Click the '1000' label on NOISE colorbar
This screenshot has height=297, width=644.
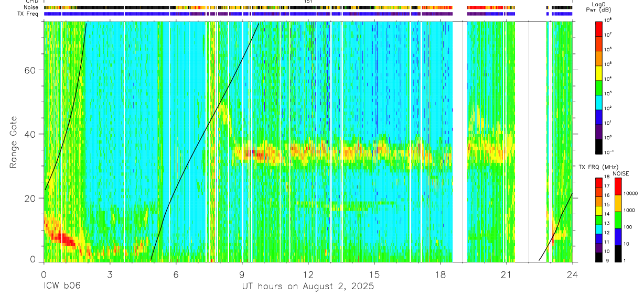[629, 211]
